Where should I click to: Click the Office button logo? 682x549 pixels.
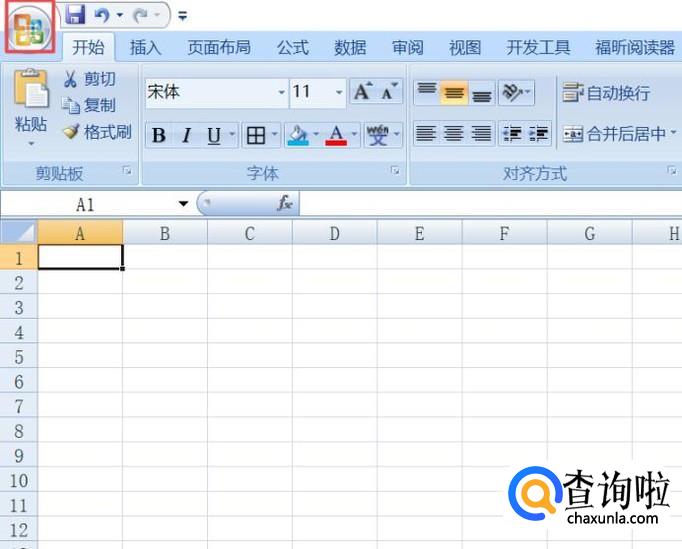29,28
